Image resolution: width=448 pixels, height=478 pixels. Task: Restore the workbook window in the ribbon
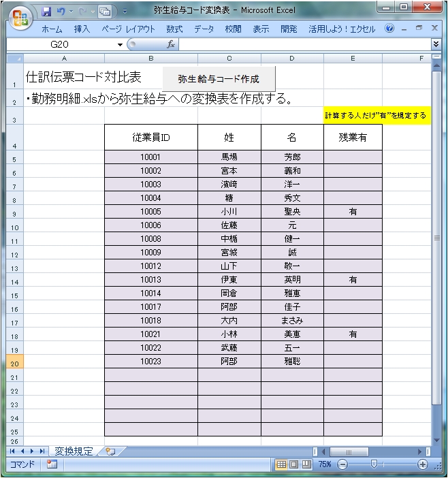coord(419,28)
